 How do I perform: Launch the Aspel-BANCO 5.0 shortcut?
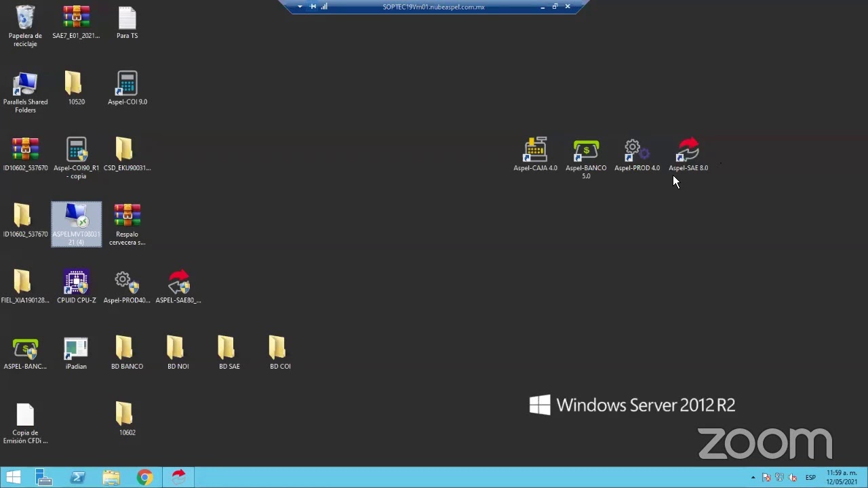tap(586, 159)
